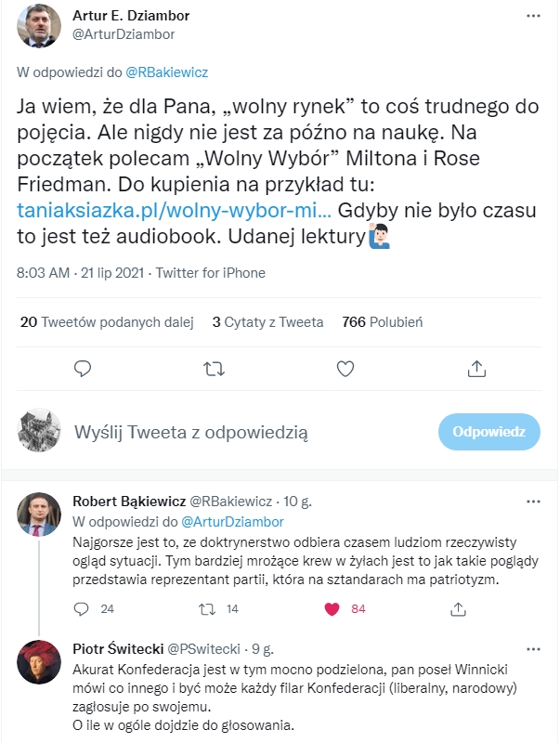Open more options on Piotr Świtecki's reply
The image size is (560, 743).
click(x=532, y=648)
